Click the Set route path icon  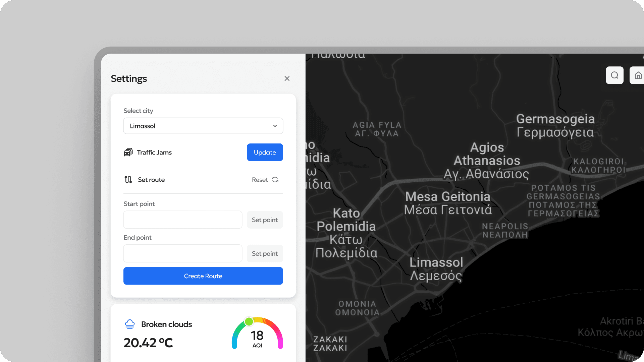click(128, 180)
